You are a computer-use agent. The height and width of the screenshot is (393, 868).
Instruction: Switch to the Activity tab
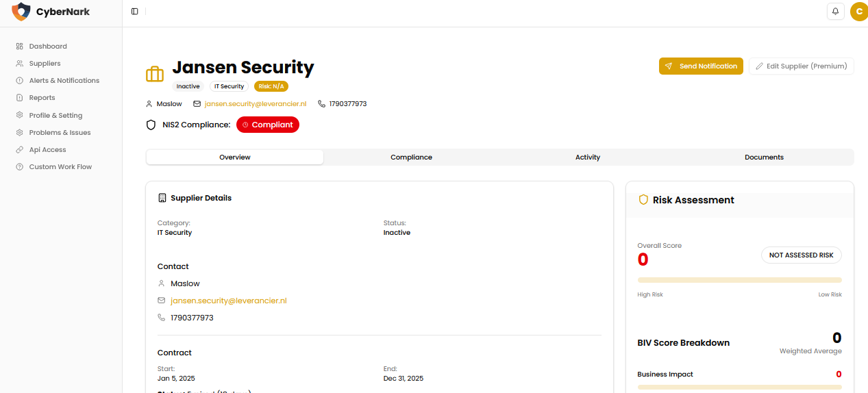[588, 157]
